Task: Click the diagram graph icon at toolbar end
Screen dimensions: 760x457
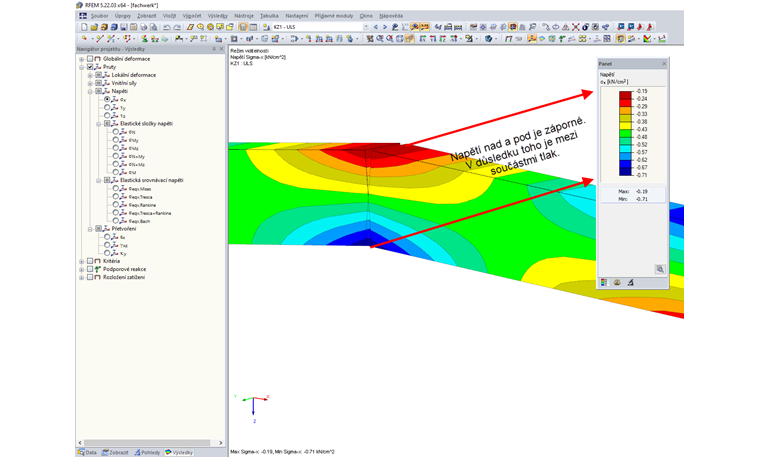Action: [x=661, y=39]
